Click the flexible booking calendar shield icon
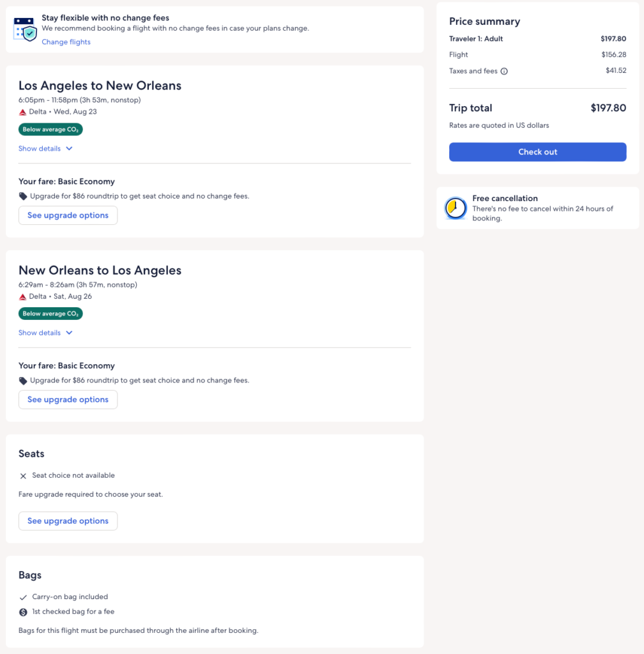 pos(26,29)
